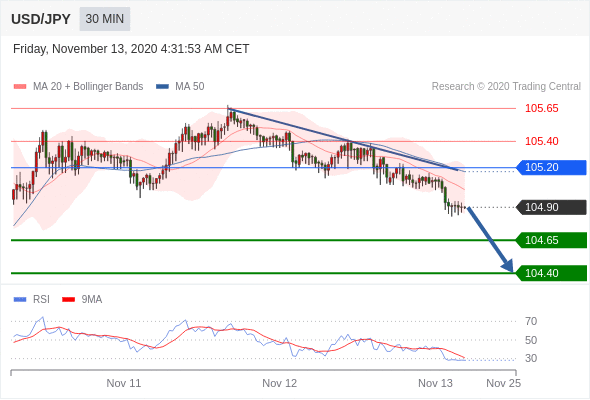This screenshot has height=400, width=590.
Task: Click the blue downward arrow head
Action: (508, 266)
